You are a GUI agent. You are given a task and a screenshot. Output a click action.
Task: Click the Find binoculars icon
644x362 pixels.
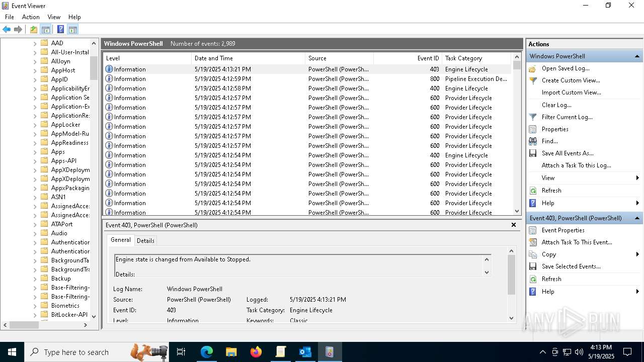(x=533, y=141)
